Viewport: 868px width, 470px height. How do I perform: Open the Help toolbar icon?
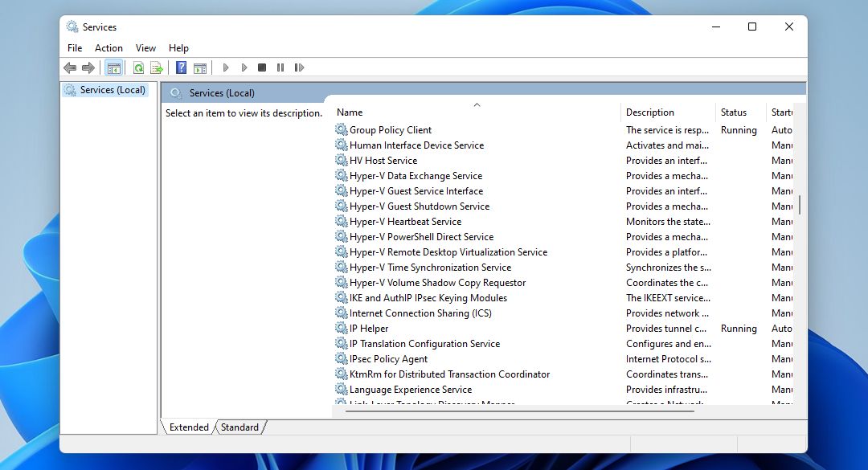181,67
